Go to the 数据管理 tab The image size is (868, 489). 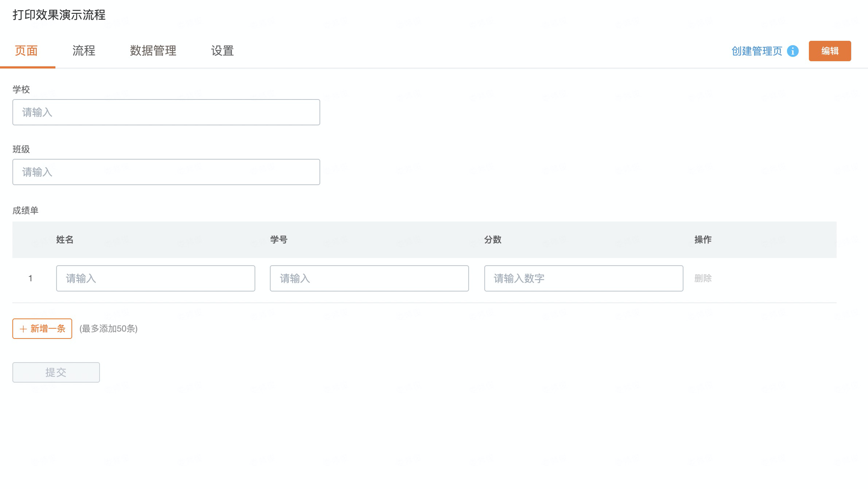pos(153,51)
